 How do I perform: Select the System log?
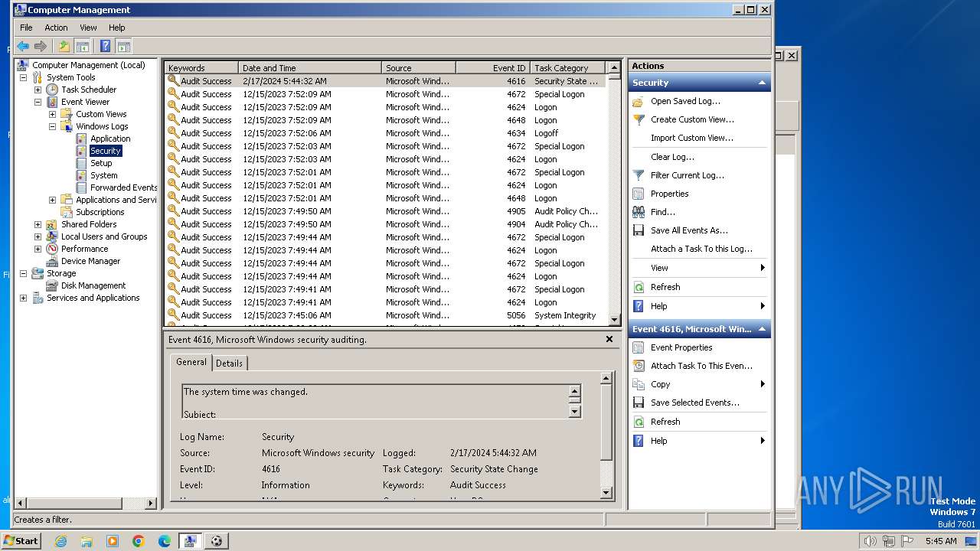104,175
